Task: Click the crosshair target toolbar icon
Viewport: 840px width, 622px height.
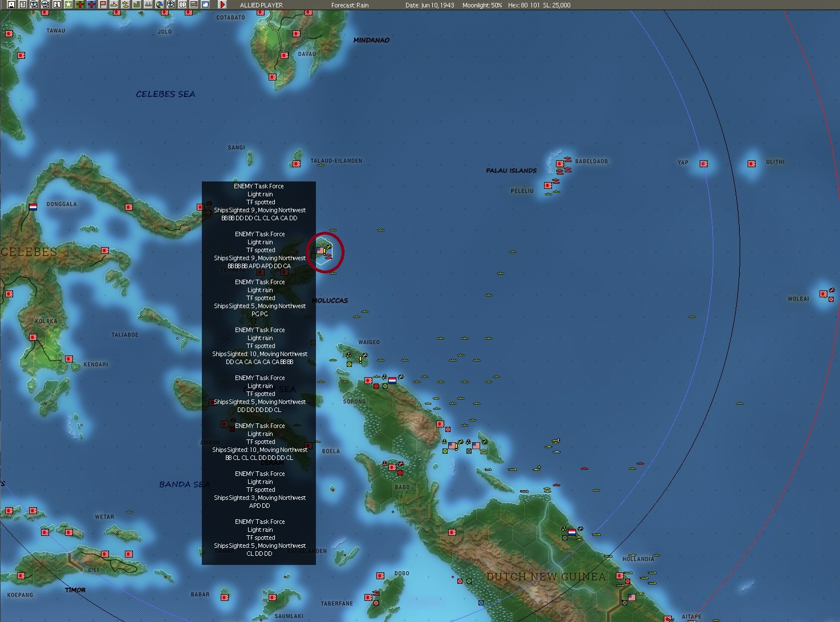Action: (171, 5)
